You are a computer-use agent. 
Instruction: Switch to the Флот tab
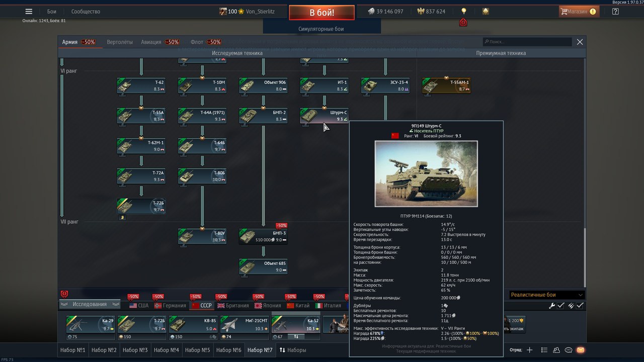[x=205, y=42]
